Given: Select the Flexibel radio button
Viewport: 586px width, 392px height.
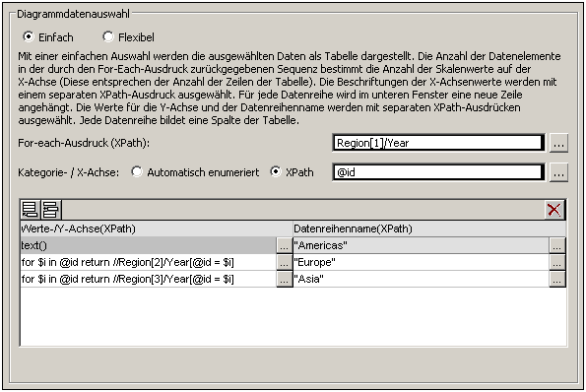Looking at the screenshot, I should (108, 36).
